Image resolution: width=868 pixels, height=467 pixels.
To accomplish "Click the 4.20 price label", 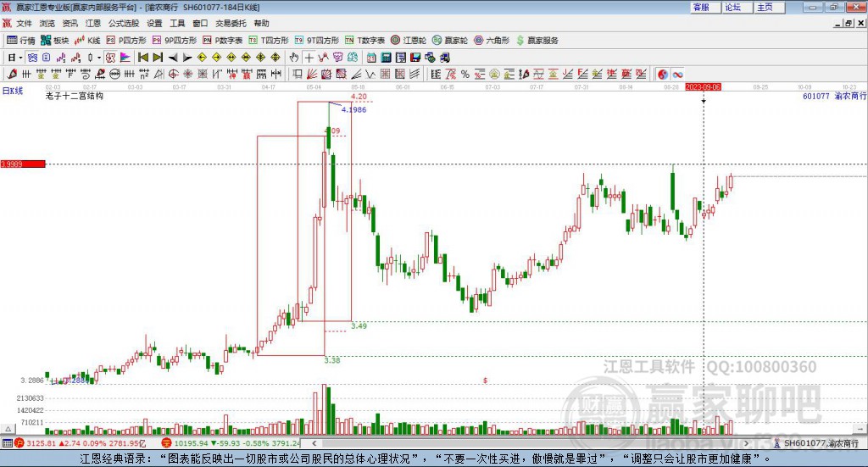I will pos(359,97).
